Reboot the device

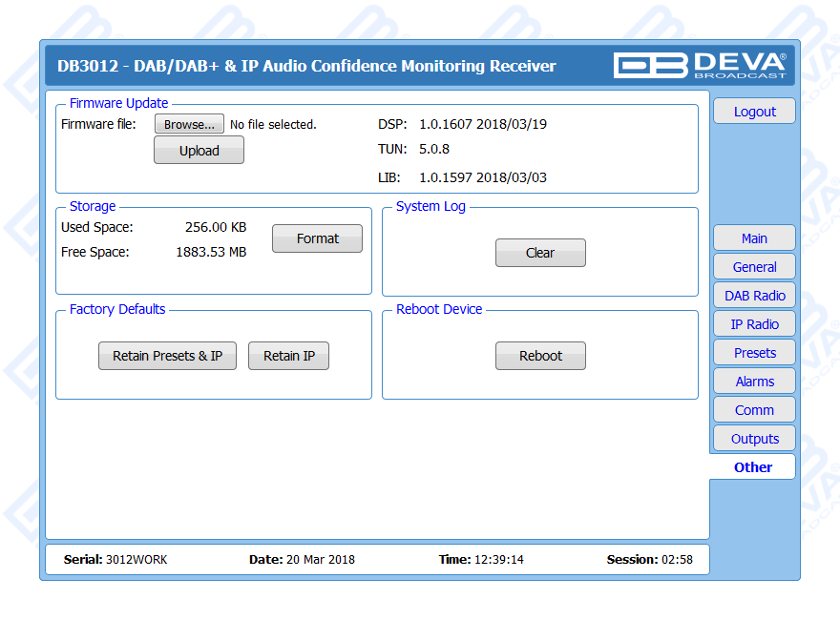(540, 356)
